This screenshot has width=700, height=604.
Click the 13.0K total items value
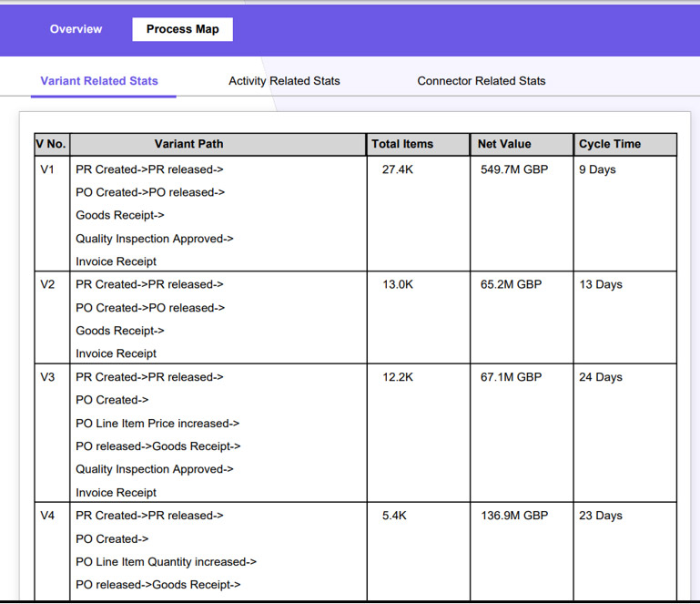pos(397,284)
